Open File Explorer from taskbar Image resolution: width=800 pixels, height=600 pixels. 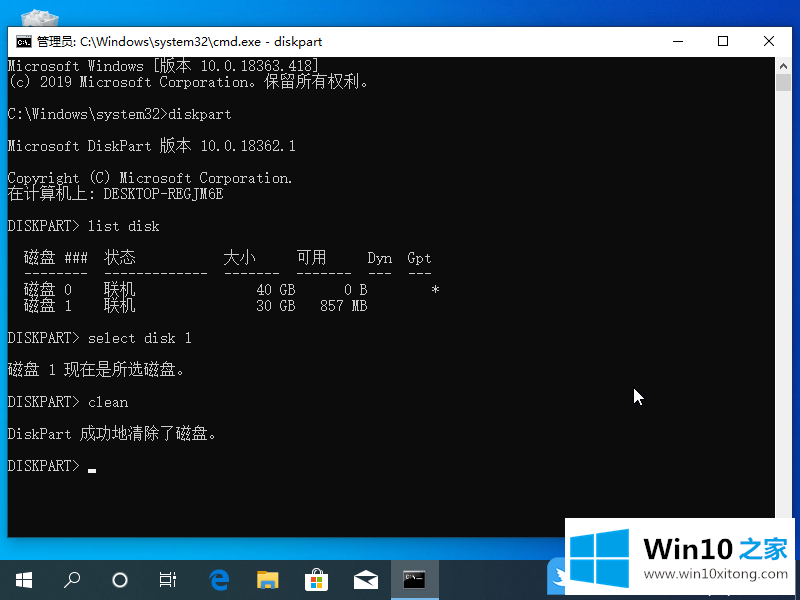coord(267,580)
